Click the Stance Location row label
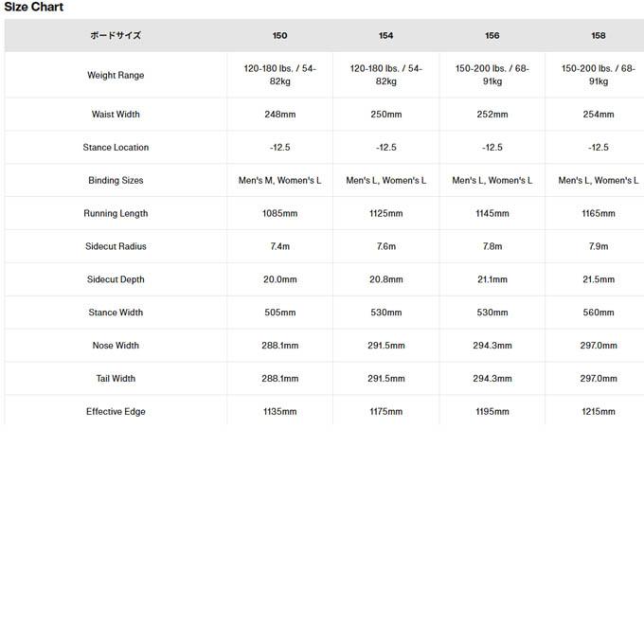The image size is (644, 644). (x=116, y=147)
